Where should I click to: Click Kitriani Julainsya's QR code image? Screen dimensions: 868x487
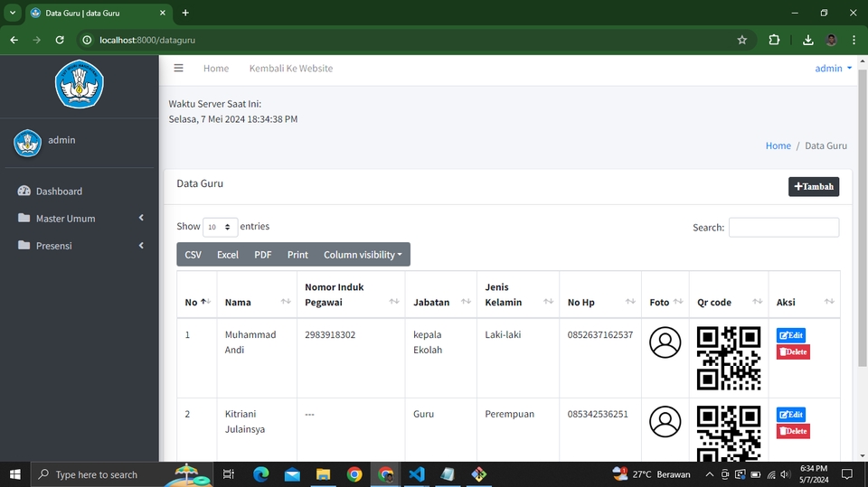point(729,434)
